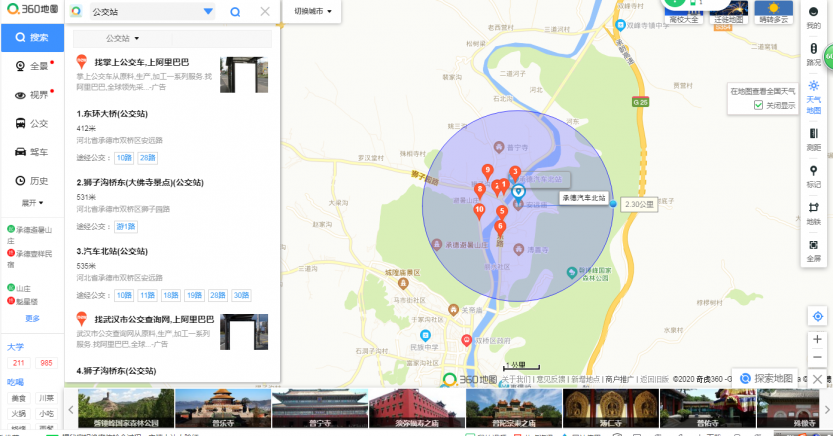Viewport: 833px width, 436px height.
Task: Click the 10路 bus route link
Action: point(123,158)
